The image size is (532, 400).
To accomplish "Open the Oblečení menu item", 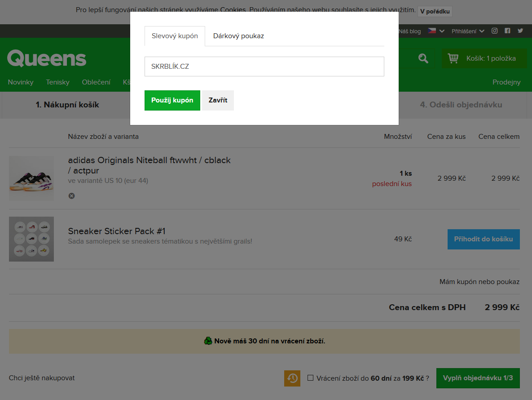I will point(96,82).
